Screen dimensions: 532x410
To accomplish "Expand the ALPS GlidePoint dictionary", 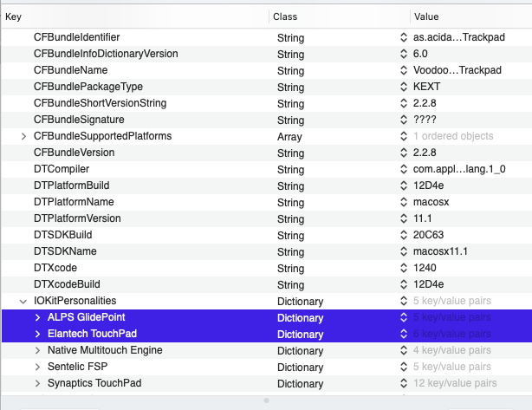I will [x=37, y=317].
